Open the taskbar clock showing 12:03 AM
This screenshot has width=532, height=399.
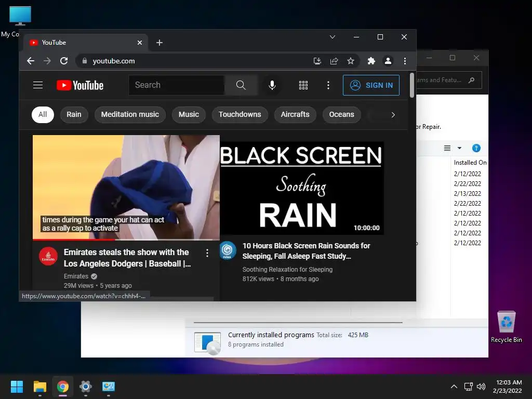click(508, 387)
